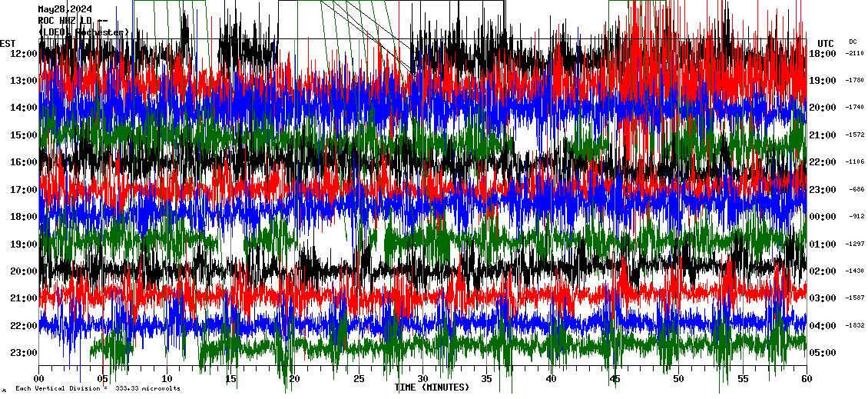Click the 60 minute tick label
Viewport: 868px width, 399px height.
(x=806, y=379)
